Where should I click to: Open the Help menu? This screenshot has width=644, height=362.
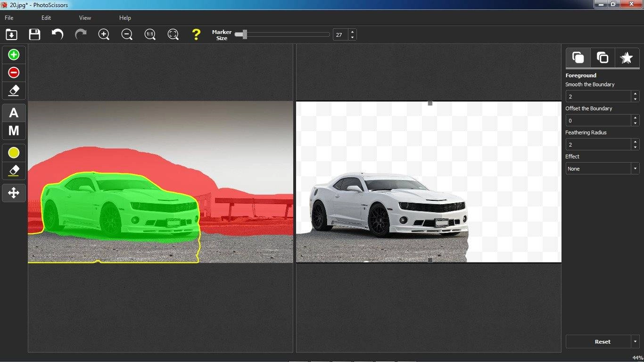point(125,18)
